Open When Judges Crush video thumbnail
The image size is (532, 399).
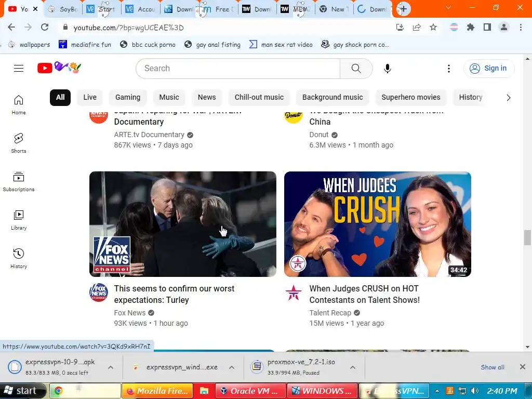pyautogui.click(x=378, y=224)
